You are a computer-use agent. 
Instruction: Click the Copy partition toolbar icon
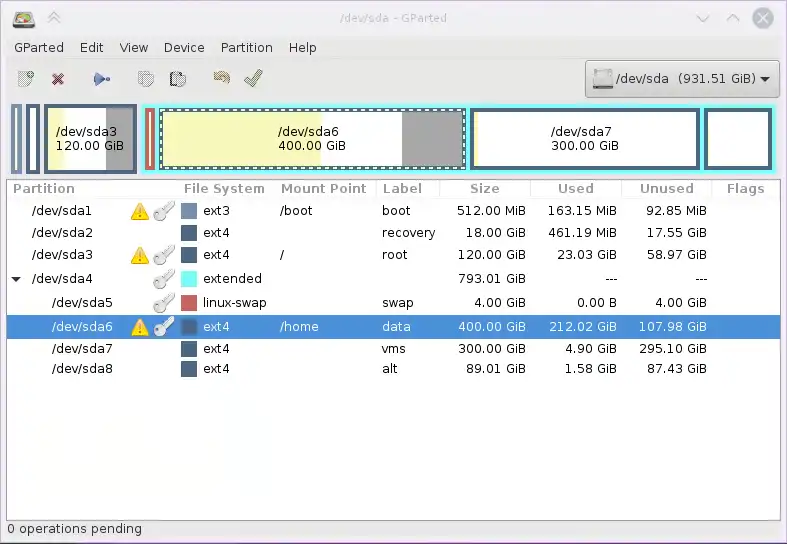click(146, 79)
